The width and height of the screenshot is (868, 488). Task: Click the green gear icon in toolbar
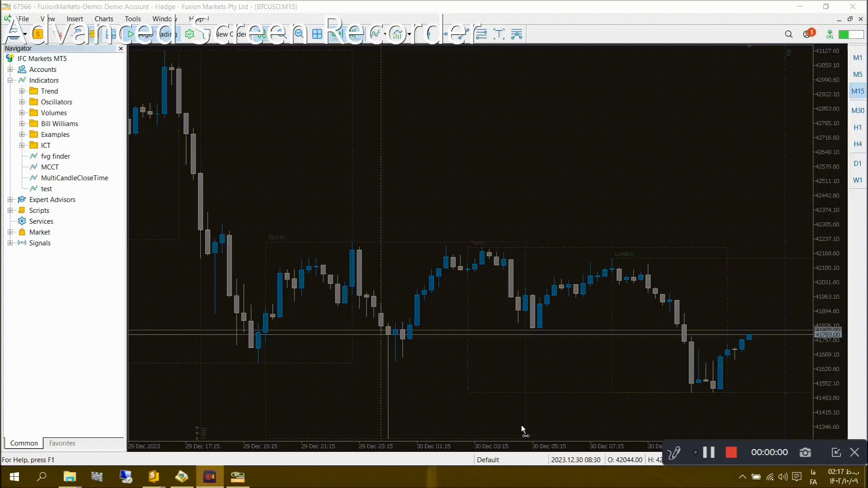tap(189, 34)
